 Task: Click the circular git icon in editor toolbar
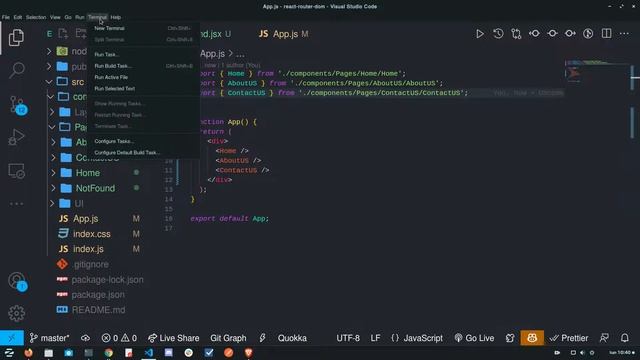click(588, 33)
